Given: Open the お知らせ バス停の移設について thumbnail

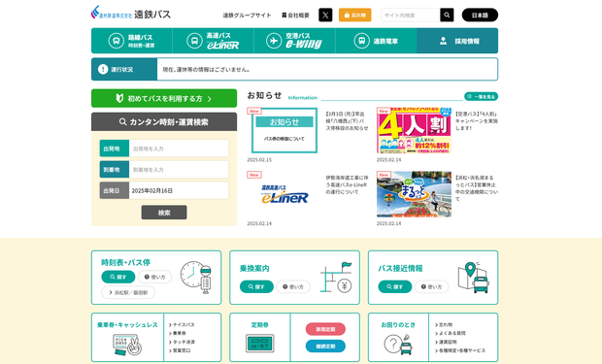Looking at the screenshot, I should point(284,130).
